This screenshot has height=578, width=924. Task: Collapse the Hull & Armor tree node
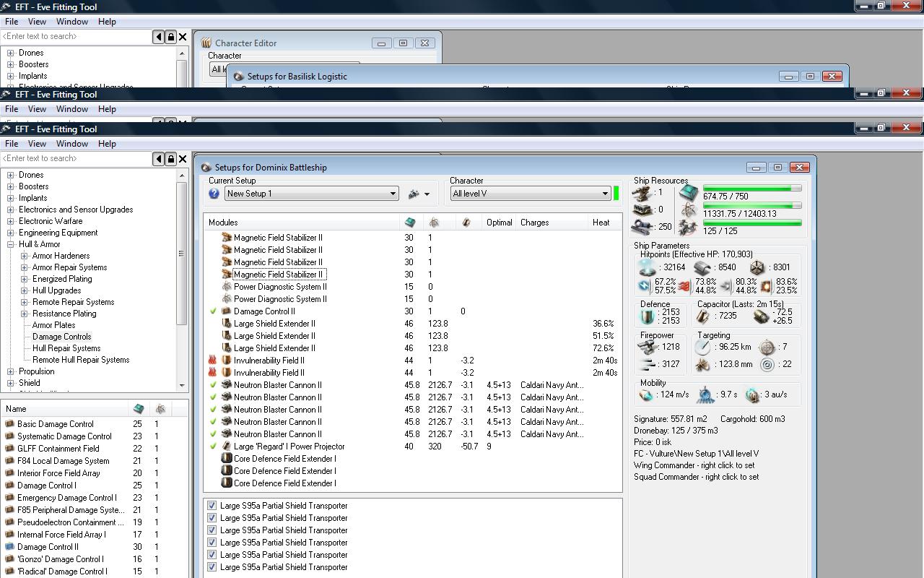(x=11, y=244)
